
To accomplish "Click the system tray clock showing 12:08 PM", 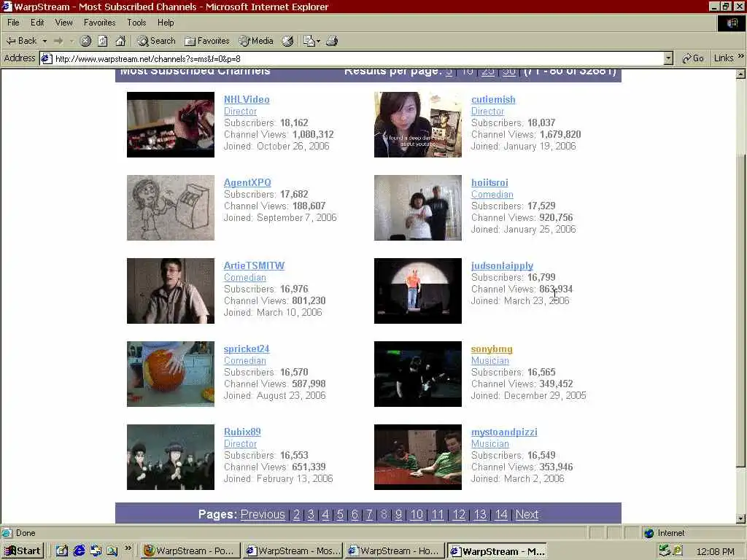I will 715,551.
